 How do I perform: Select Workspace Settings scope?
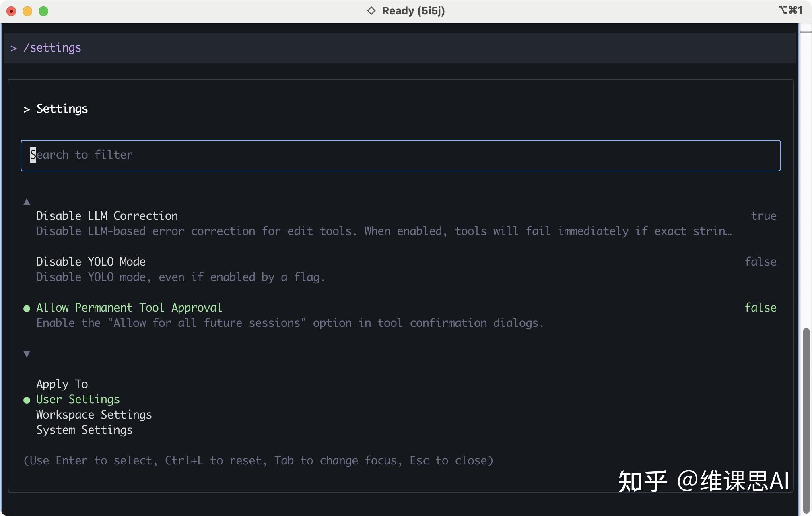click(94, 415)
